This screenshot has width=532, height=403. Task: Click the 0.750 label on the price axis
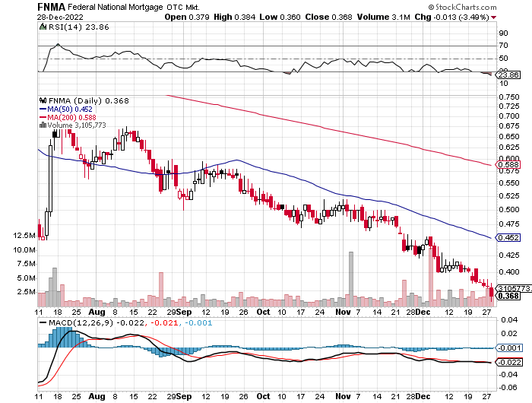pos(509,97)
